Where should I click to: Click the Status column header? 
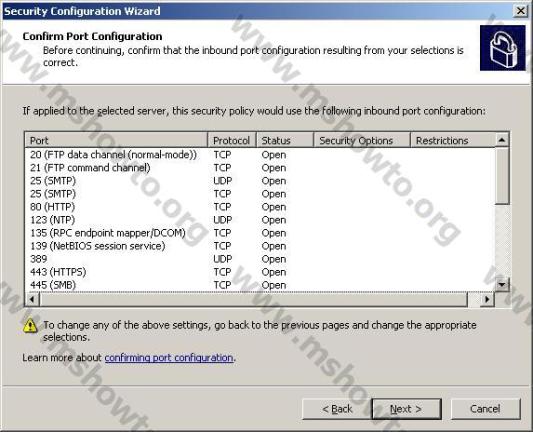click(x=285, y=140)
